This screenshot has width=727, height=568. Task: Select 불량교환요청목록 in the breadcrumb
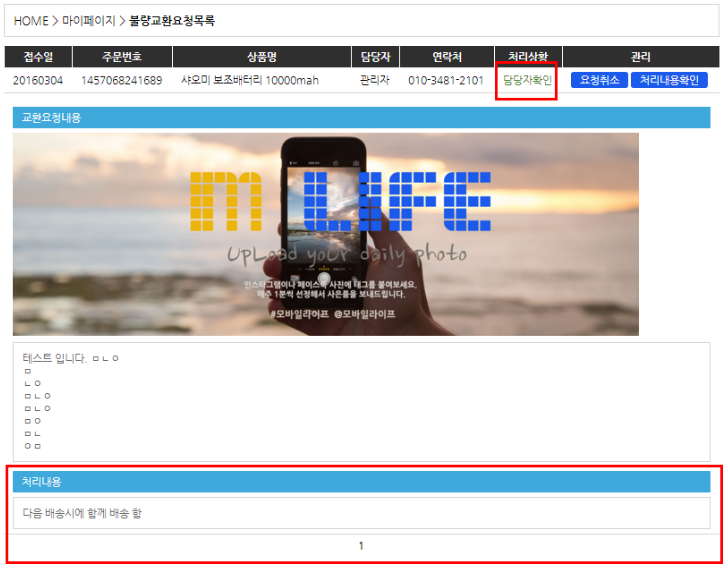(x=172, y=21)
